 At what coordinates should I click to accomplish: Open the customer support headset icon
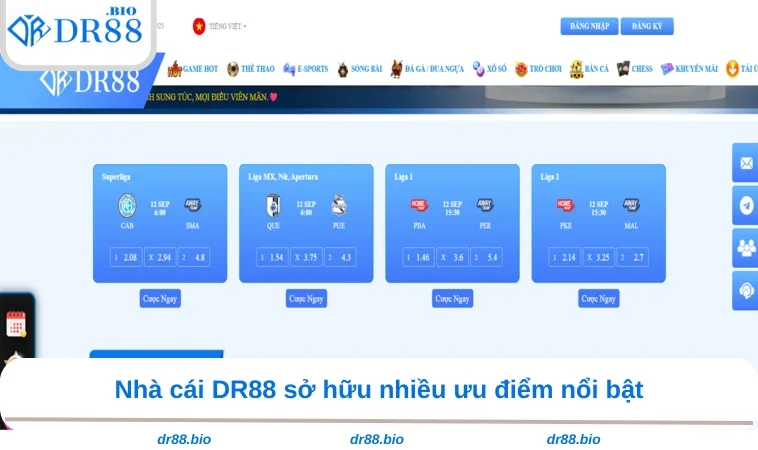click(746, 290)
